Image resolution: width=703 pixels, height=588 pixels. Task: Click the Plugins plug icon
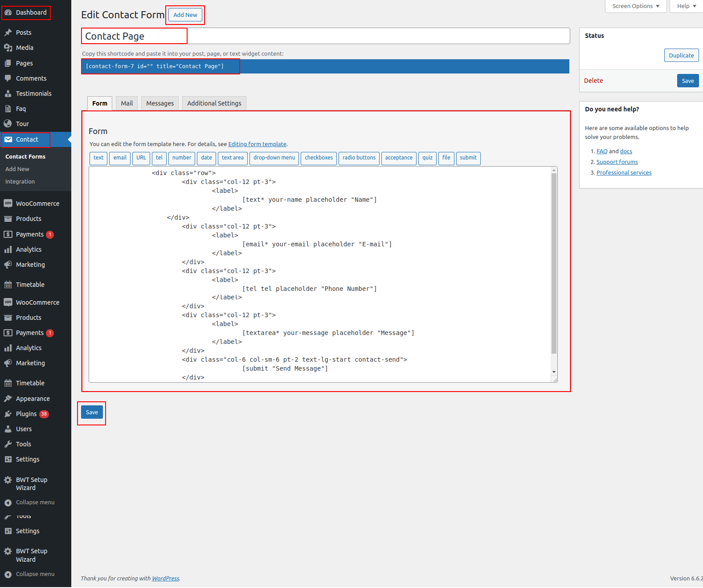coord(8,414)
